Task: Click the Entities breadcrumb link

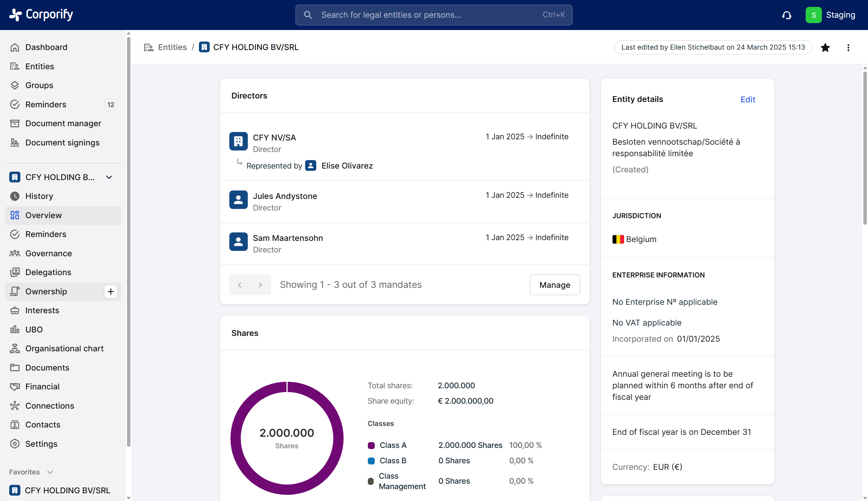Action: pyautogui.click(x=172, y=47)
